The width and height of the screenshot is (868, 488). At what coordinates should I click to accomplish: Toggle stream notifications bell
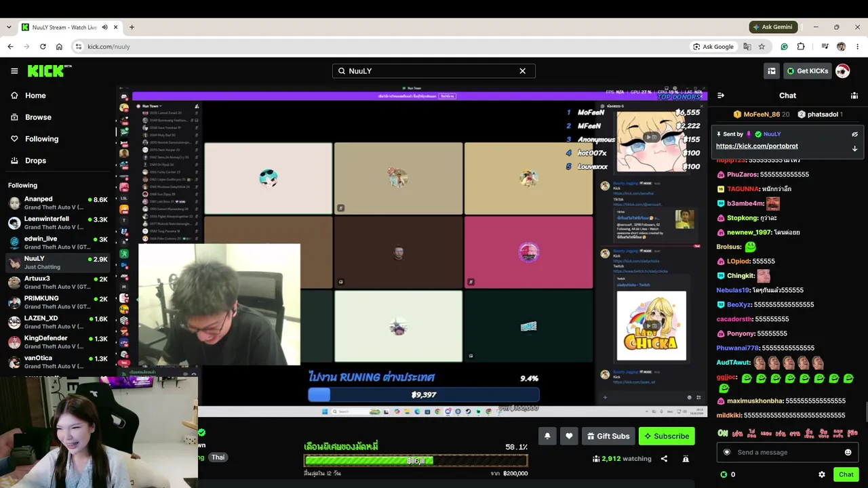(547, 436)
